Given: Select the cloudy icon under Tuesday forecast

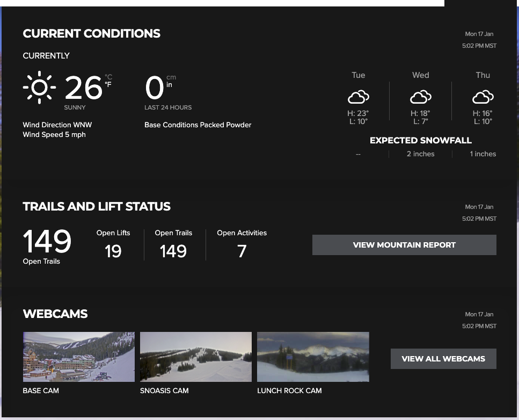Looking at the screenshot, I should [x=358, y=97].
